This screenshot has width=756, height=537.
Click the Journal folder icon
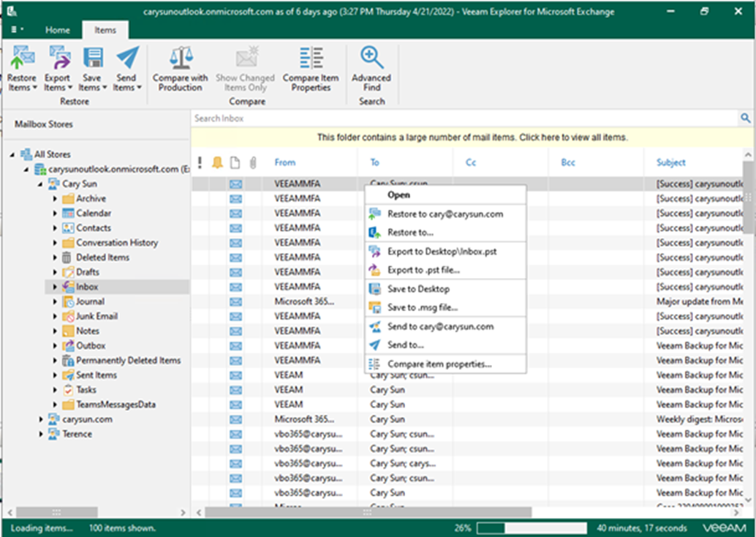(68, 302)
